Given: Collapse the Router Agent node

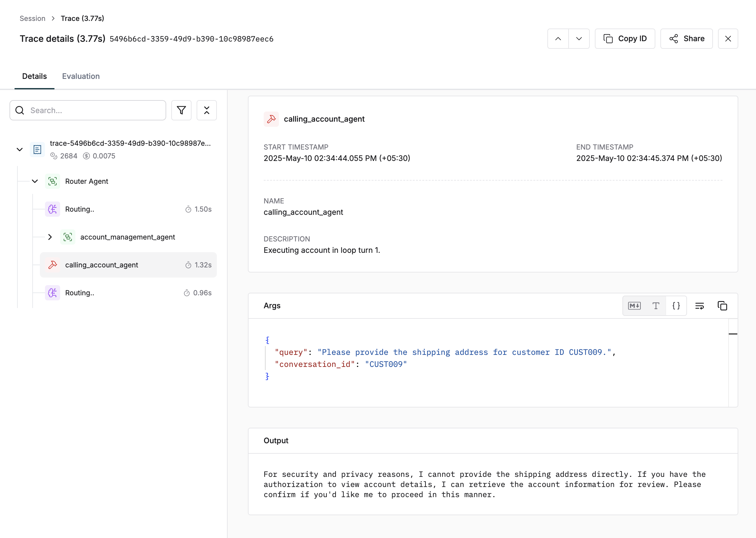Looking at the screenshot, I should (x=35, y=181).
